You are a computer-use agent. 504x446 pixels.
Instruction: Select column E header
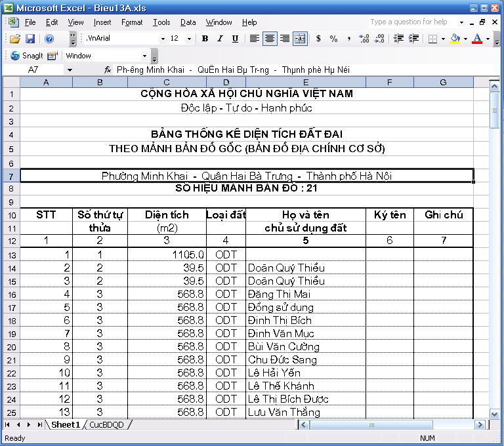click(x=306, y=82)
